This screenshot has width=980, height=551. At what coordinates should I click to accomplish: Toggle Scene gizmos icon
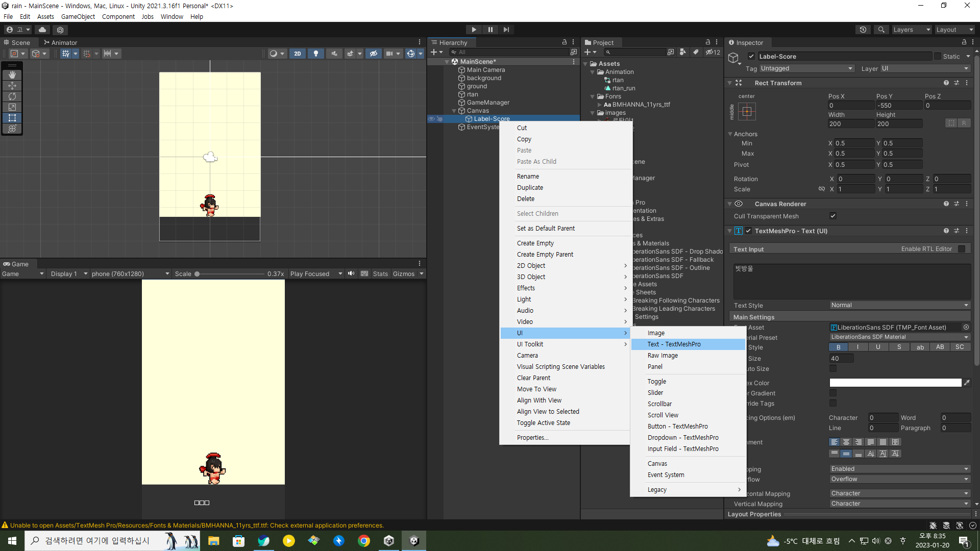411,54
